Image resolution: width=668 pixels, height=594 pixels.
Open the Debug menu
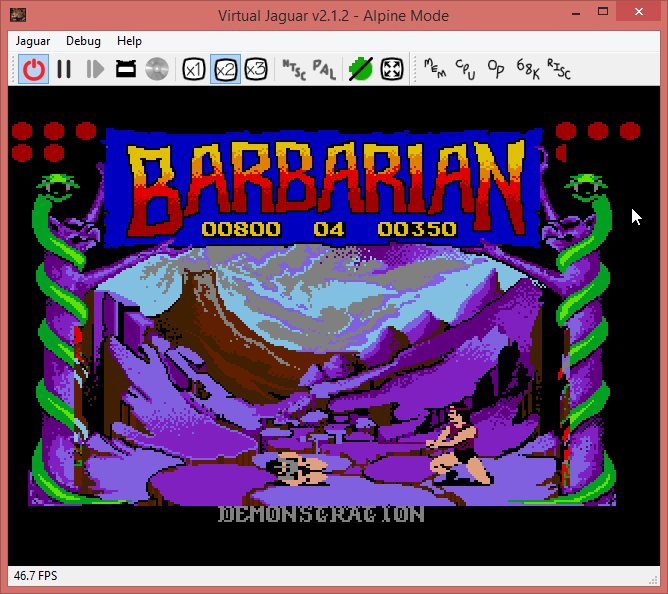tap(83, 41)
